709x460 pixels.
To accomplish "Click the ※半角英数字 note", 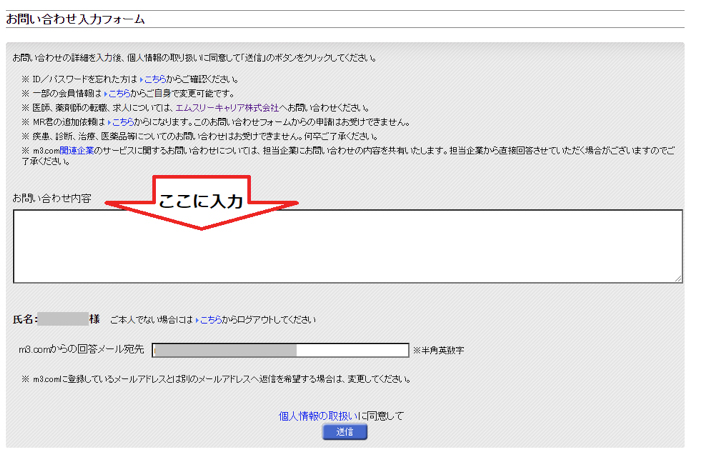I will coord(438,351).
